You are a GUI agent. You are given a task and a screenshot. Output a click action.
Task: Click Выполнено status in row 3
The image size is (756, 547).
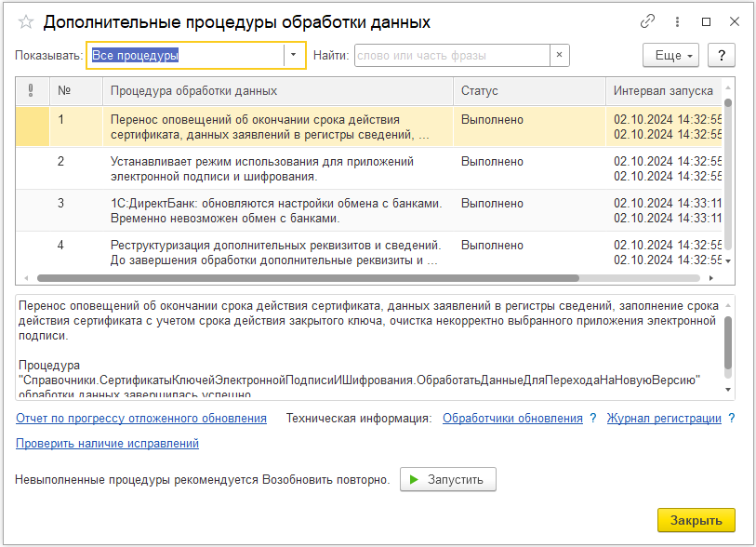(492, 204)
